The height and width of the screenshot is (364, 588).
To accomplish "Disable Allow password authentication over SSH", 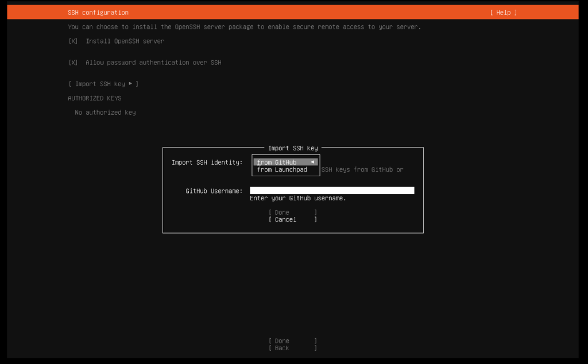I will coord(73,63).
